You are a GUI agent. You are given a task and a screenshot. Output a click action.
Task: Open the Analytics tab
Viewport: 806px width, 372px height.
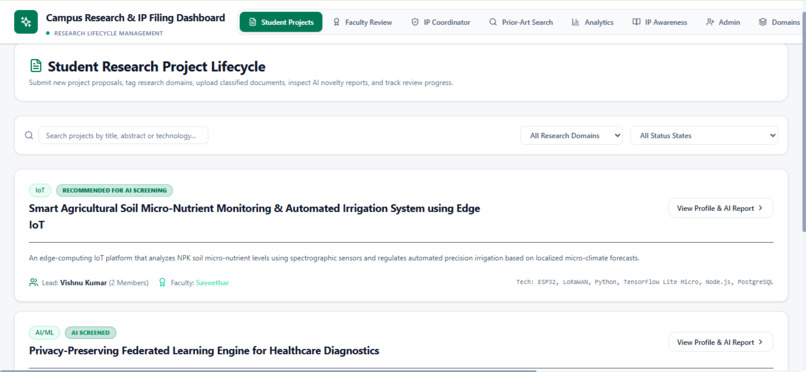[592, 22]
